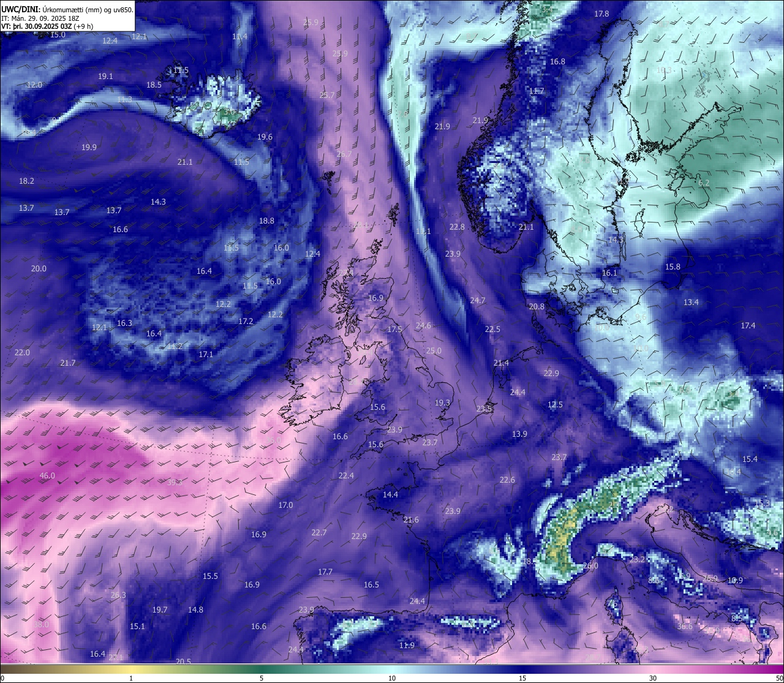784x683 pixels.
Task: Click the 22.0 value label
Action: [x=22, y=353]
